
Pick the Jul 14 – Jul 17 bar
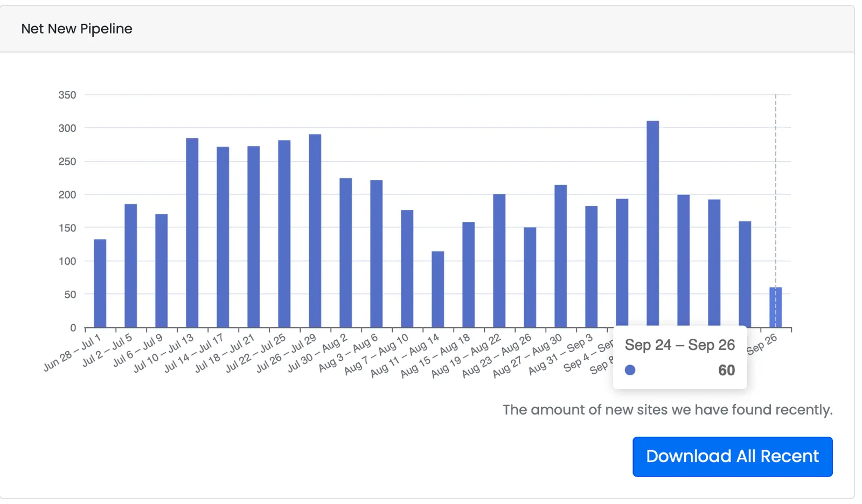coord(223,237)
